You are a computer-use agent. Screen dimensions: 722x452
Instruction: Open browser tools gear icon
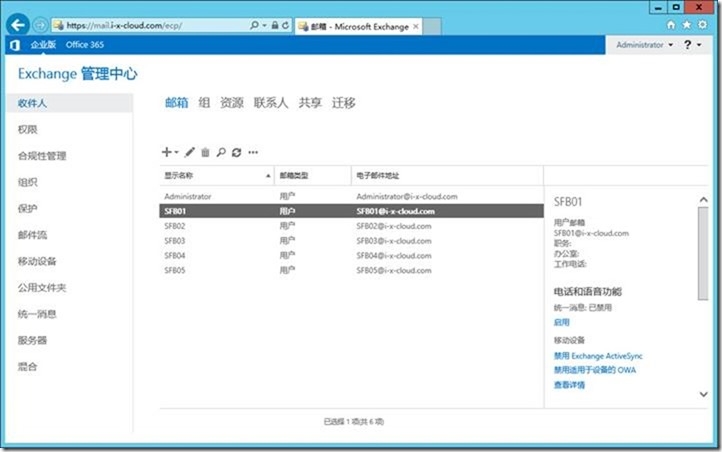point(702,25)
